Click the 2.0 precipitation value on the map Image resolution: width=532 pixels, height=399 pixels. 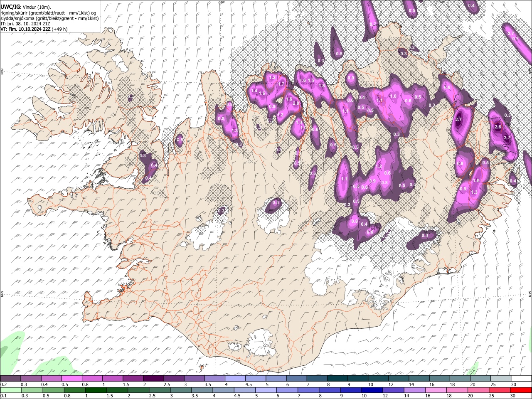tap(296, 103)
